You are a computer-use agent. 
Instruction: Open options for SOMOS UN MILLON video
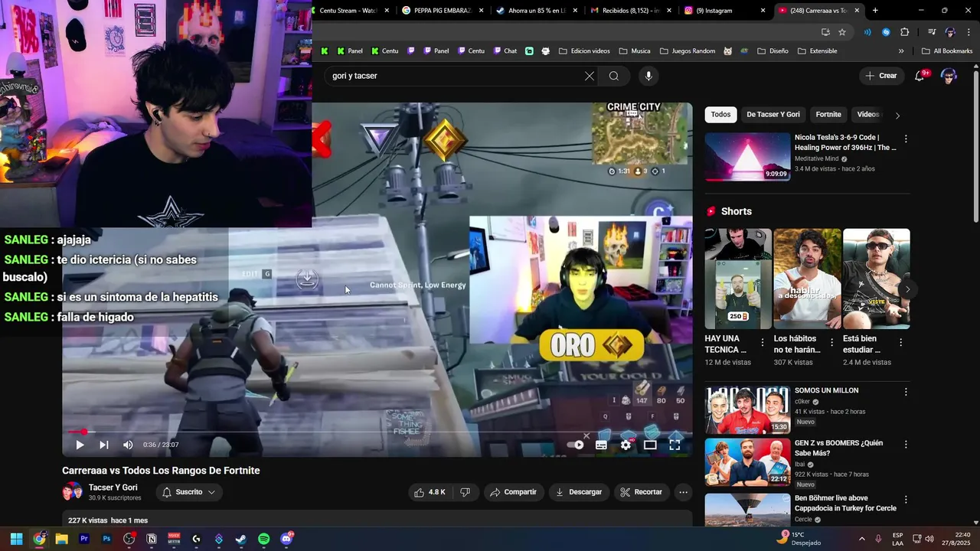[906, 392]
